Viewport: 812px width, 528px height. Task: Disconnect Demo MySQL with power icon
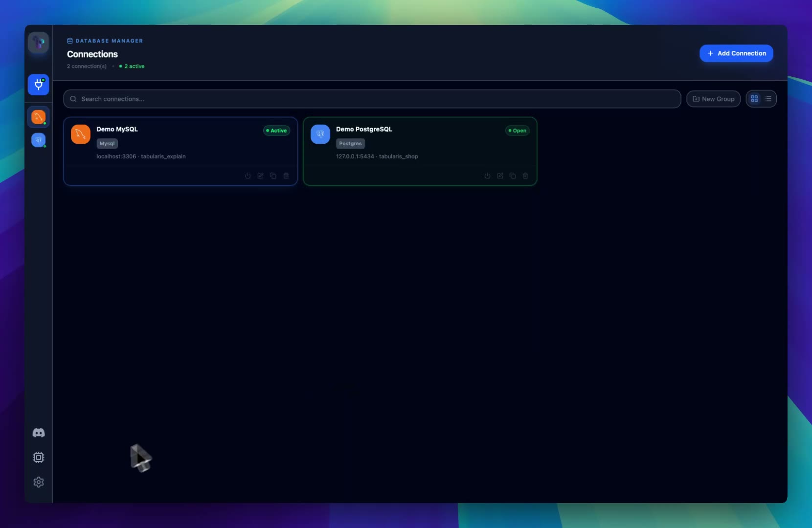pos(248,176)
